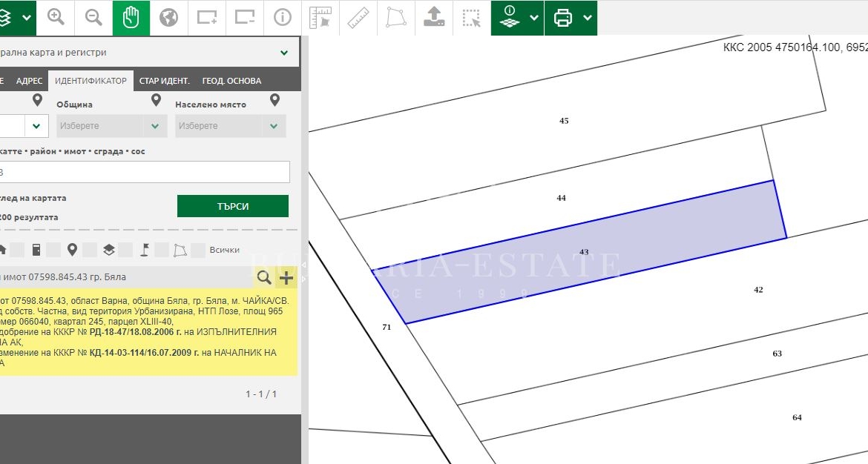Screen dimensions: 868x464
Task: Click the zoom in magnifier tool
Action: (x=56, y=17)
